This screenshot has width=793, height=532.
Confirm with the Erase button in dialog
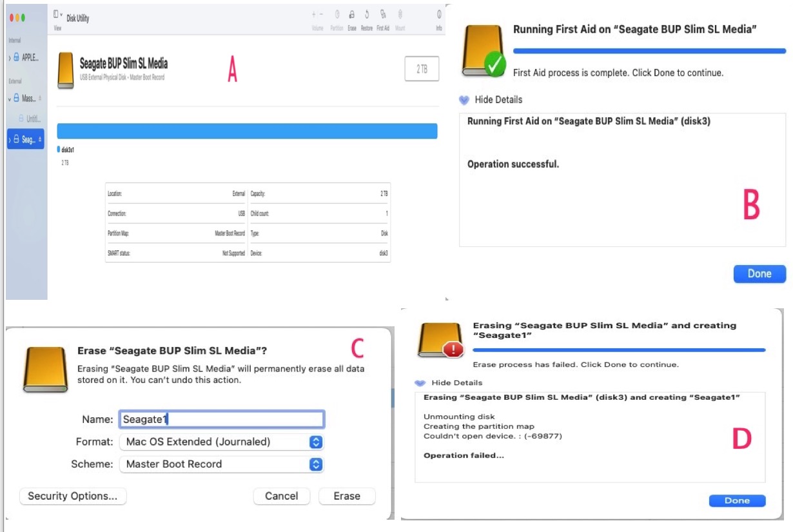[347, 496]
